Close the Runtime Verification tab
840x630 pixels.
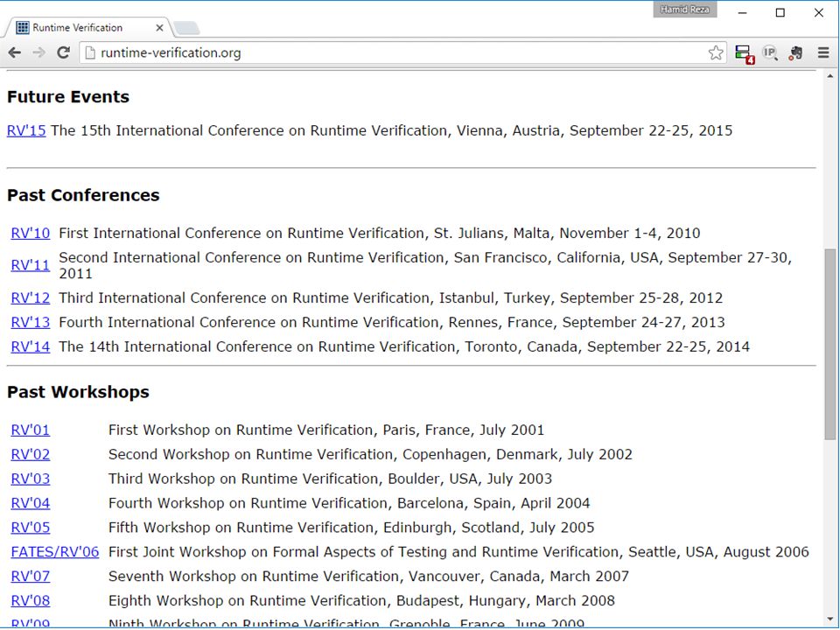point(159,28)
